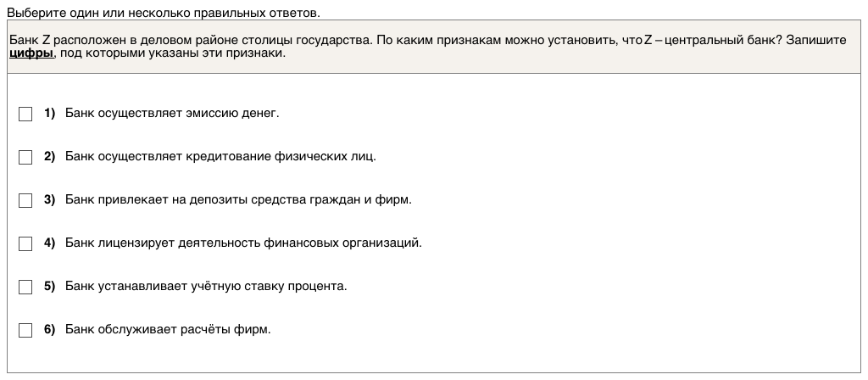The image size is (868, 380).
Task: Mark the checkbox for option 5
Action: click(25, 287)
